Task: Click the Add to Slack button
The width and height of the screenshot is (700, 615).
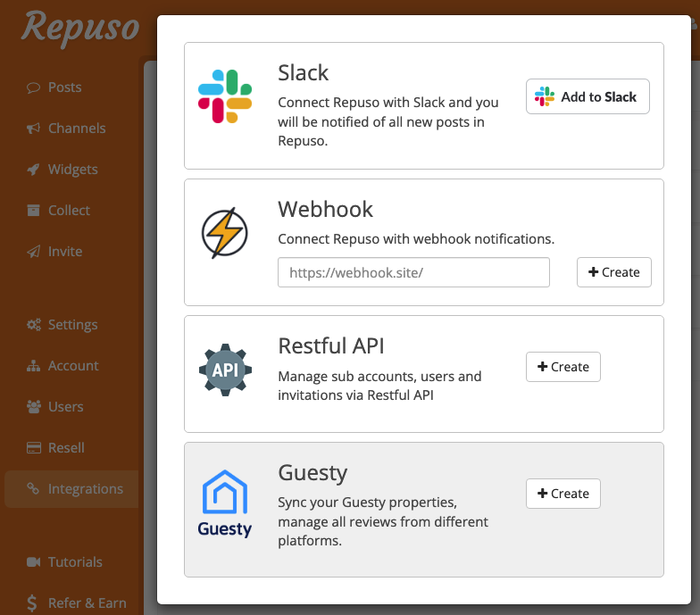Action: tap(587, 96)
